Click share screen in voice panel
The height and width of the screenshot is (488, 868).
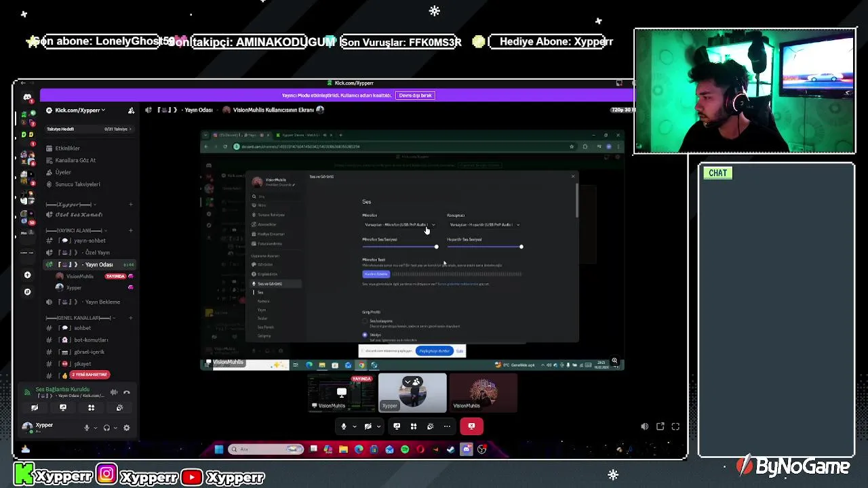point(63,408)
